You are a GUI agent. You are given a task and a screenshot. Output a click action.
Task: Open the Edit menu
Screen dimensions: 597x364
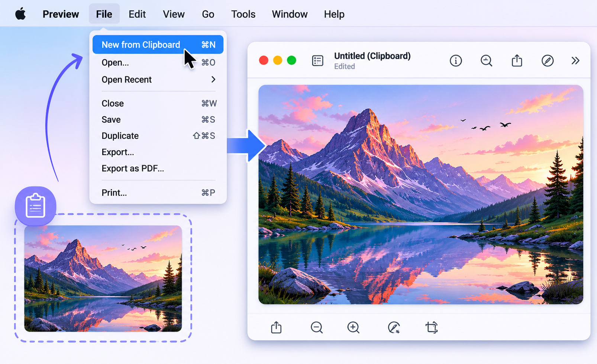(x=137, y=14)
